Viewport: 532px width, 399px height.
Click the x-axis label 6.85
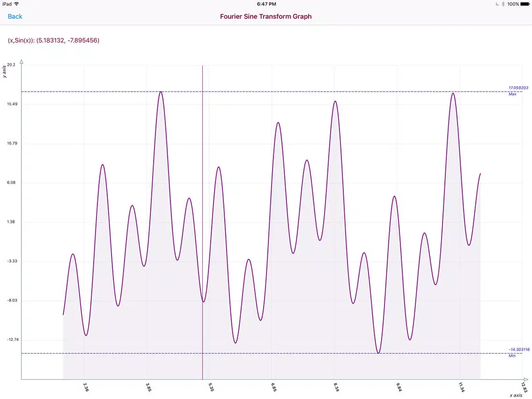coord(274,387)
